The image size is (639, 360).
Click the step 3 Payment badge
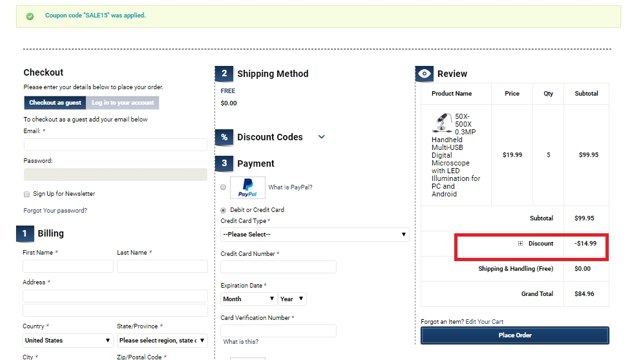[224, 163]
